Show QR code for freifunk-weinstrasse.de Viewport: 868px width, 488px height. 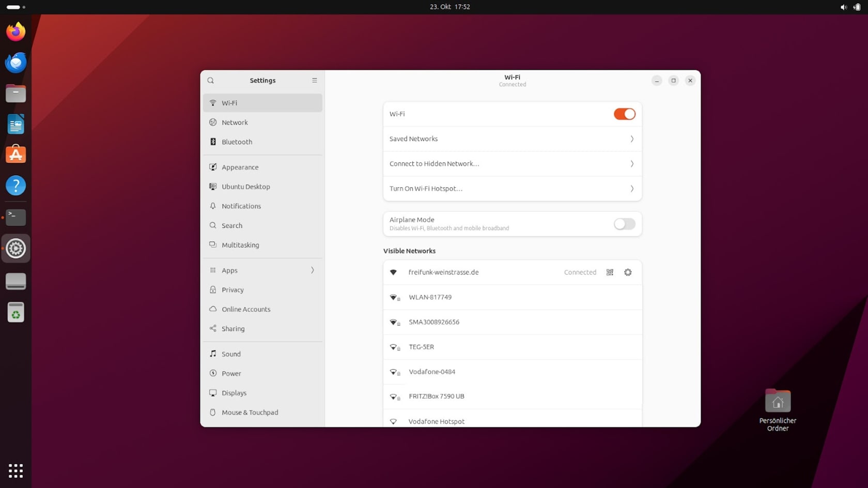pos(610,272)
